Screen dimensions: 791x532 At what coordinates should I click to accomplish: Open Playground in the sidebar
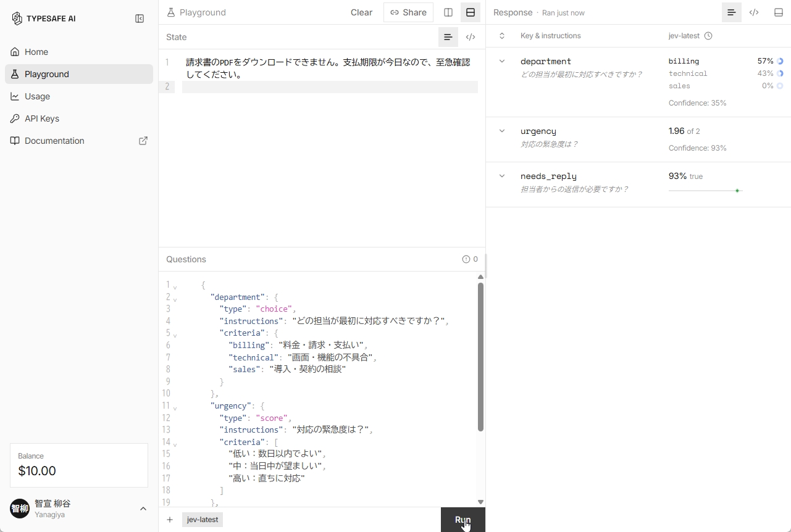click(x=79, y=74)
